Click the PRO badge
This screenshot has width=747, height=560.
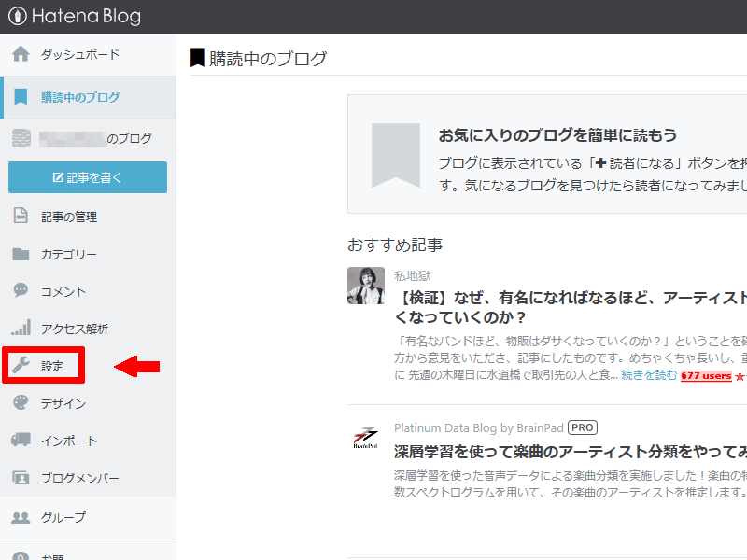point(582,427)
